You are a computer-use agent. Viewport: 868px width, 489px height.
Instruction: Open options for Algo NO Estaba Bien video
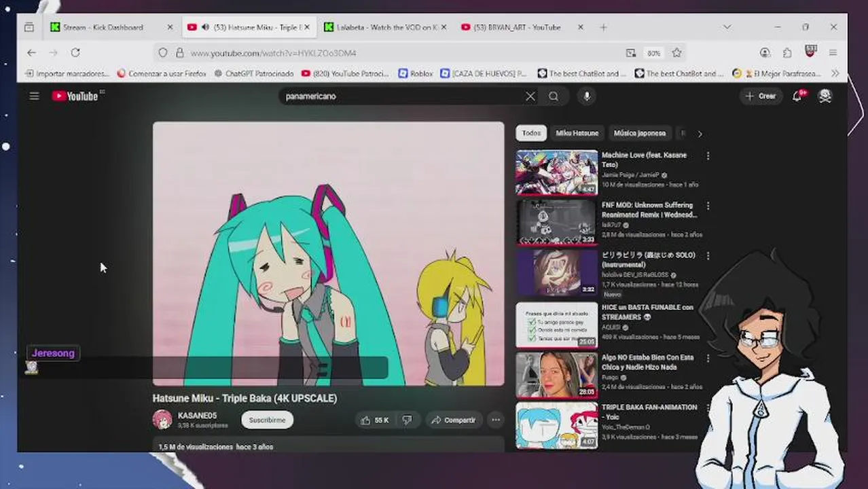(x=708, y=358)
